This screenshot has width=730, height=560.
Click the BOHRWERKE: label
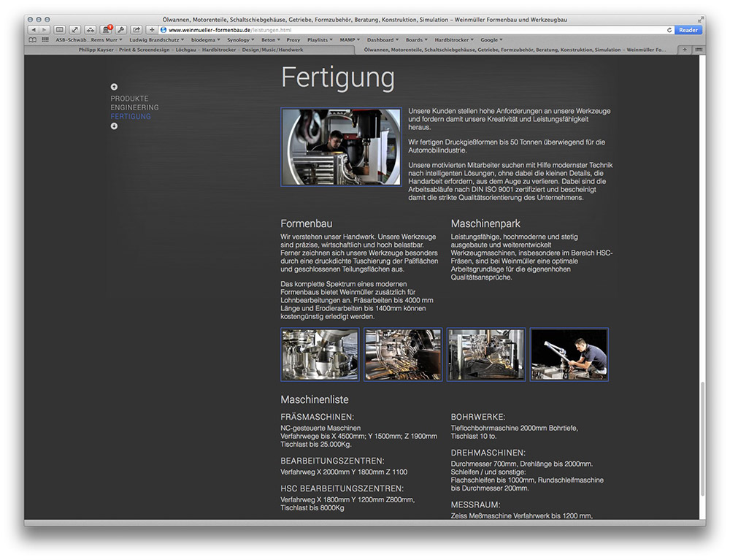pyautogui.click(x=477, y=417)
